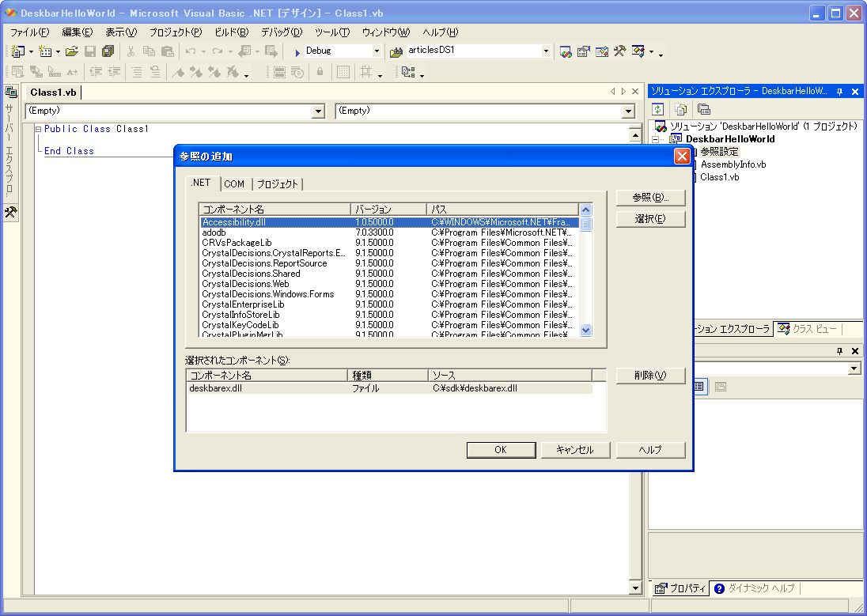Click Show All Files icon in Solution Explorer
This screenshot has height=616, width=867.
[680, 109]
